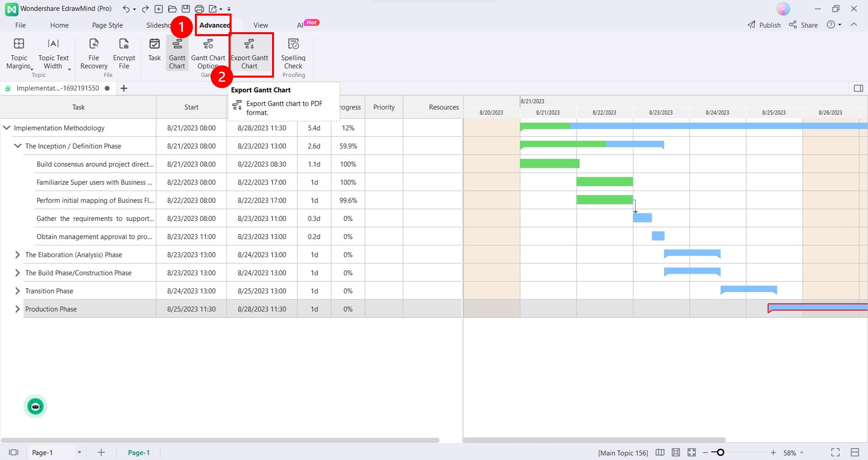This screenshot has height=460, width=868.
Task: Toggle fullscreen mode in status bar
Action: [x=835, y=452]
